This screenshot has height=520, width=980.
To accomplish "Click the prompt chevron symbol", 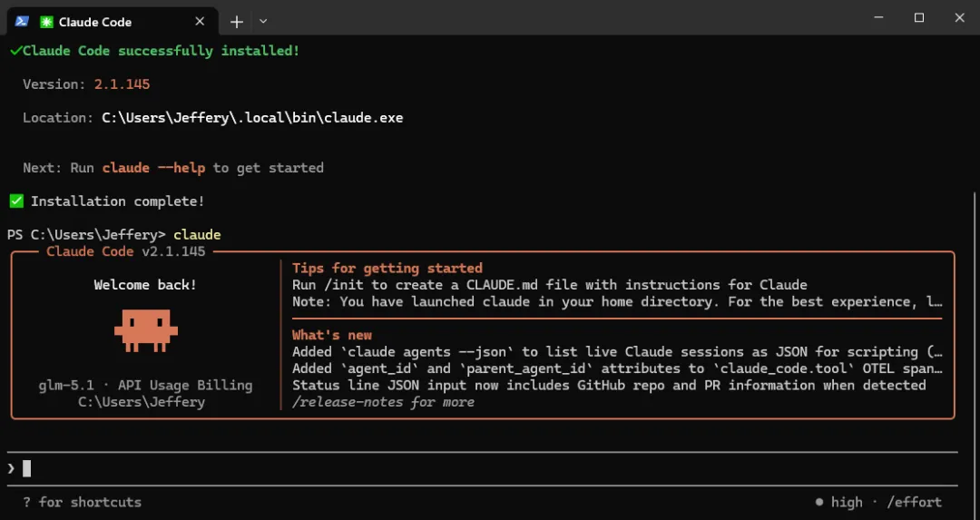I will (11, 468).
